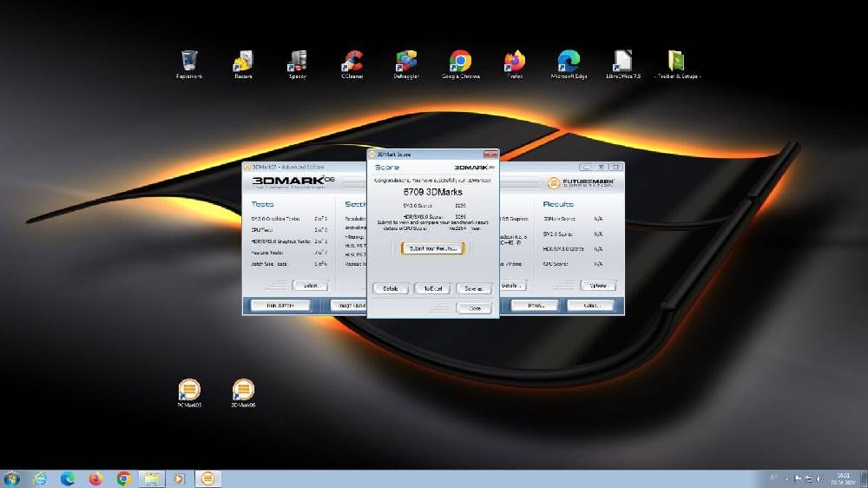Screen dimensions: 868x488
Task: Click Details button in Score dialog
Action: pyautogui.click(x=391, y=288)
